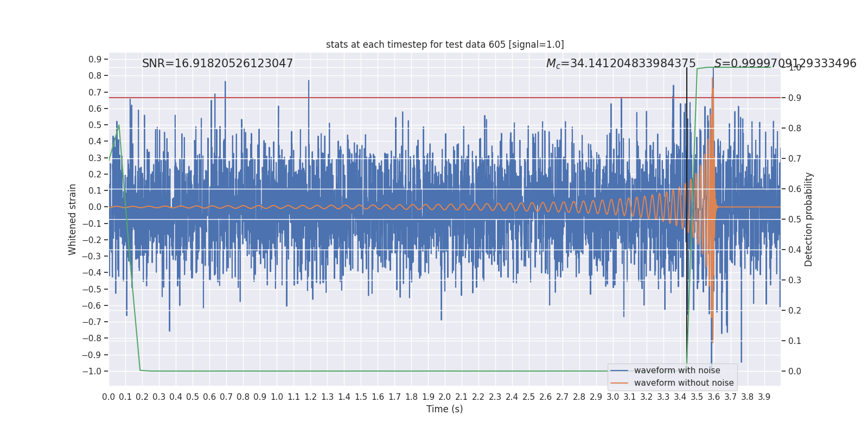Click the Mc chirp mass annotation
The height and width of the screenshot is (434, 868).
coord(621,63)
